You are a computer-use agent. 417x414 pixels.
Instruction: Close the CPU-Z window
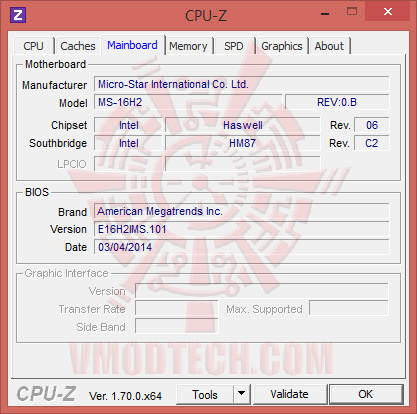click(388, 12)
